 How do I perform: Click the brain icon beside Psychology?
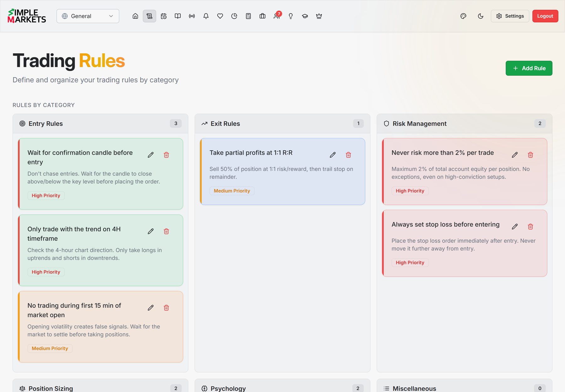204,389
